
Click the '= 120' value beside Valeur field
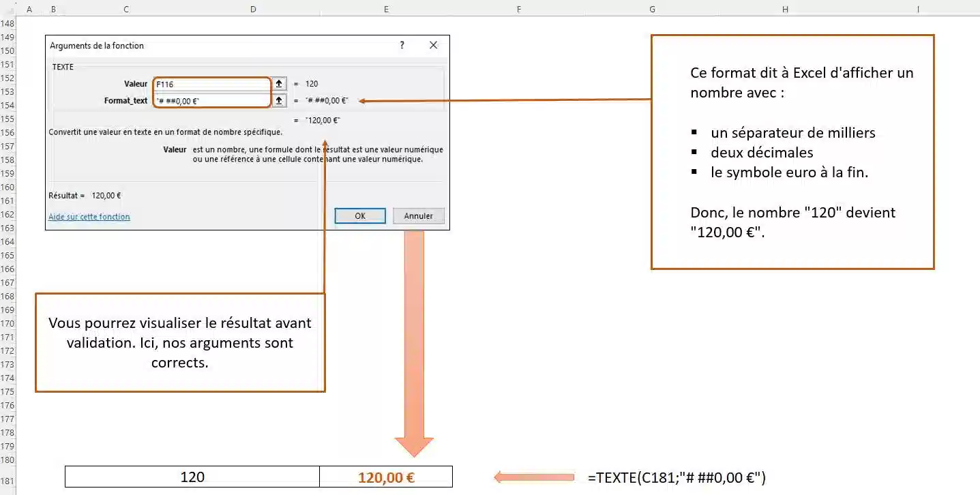[x=306, y=84]
